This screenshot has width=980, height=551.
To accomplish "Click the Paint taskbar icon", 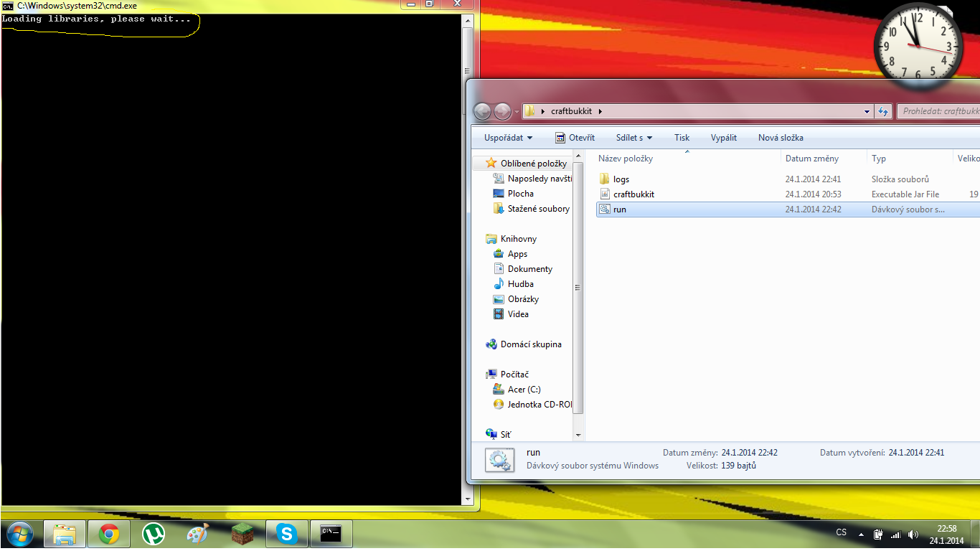I will 198,534.
